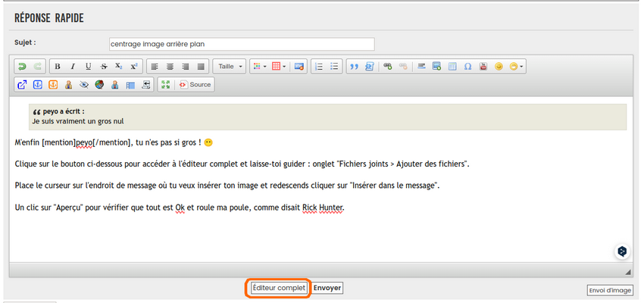644x303 pixels.
Task: Toggle editor fullscreen with green arrows icon
Action: point(165,85)
